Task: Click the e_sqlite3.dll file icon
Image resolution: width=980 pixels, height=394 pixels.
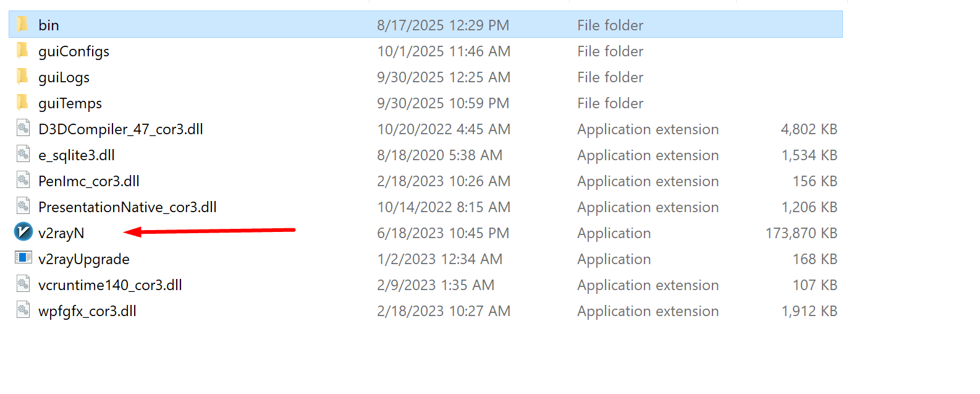Action: point(23,154)
